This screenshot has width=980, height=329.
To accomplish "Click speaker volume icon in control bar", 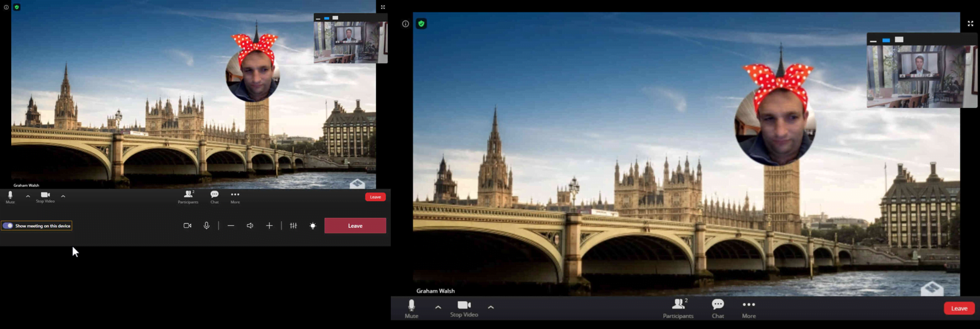I will point(250,226).
